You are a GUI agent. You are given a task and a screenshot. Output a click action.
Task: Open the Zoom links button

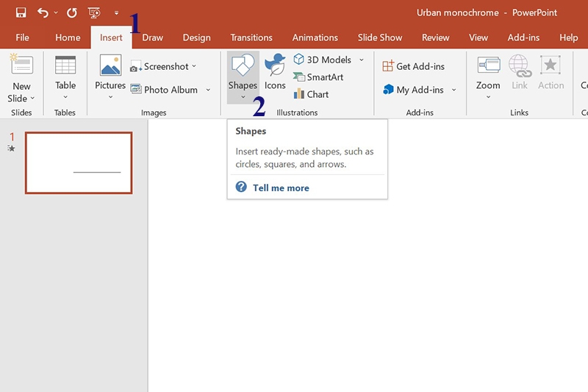(x=488, y=76)
